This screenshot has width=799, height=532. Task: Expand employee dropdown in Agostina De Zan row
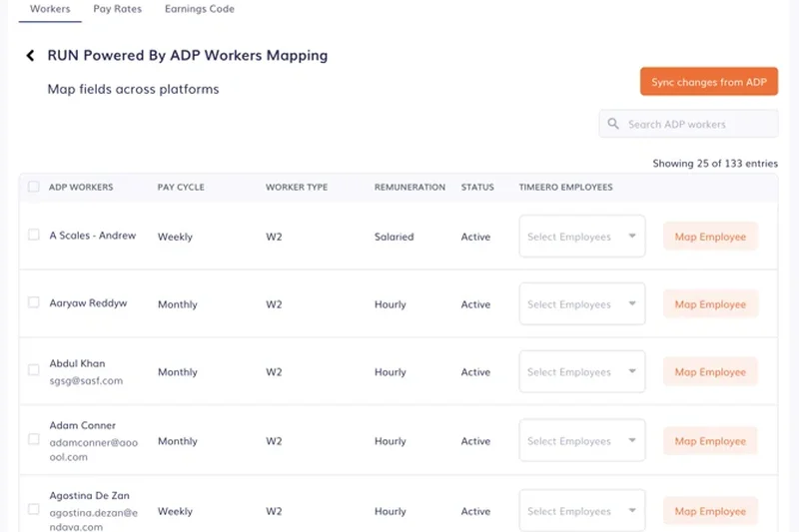coord(581,511)
